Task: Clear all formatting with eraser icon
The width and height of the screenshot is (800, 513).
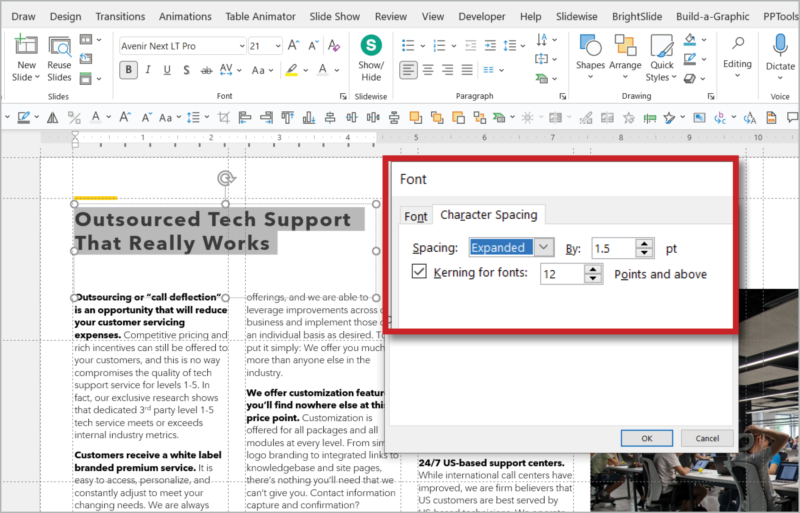Action: (334, 46)
